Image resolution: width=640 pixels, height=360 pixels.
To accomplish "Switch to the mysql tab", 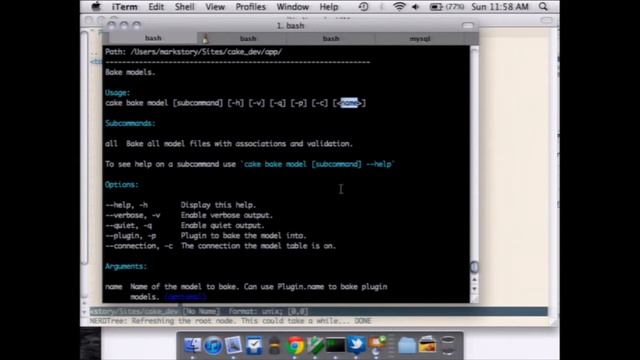I will (x=420, y=38).
